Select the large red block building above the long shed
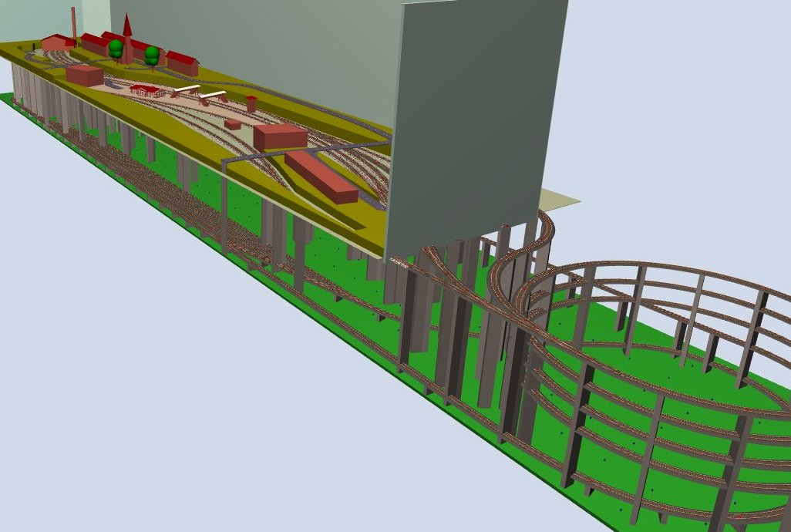The height and width of the screenshot is (532, 791). coord(281,136)
